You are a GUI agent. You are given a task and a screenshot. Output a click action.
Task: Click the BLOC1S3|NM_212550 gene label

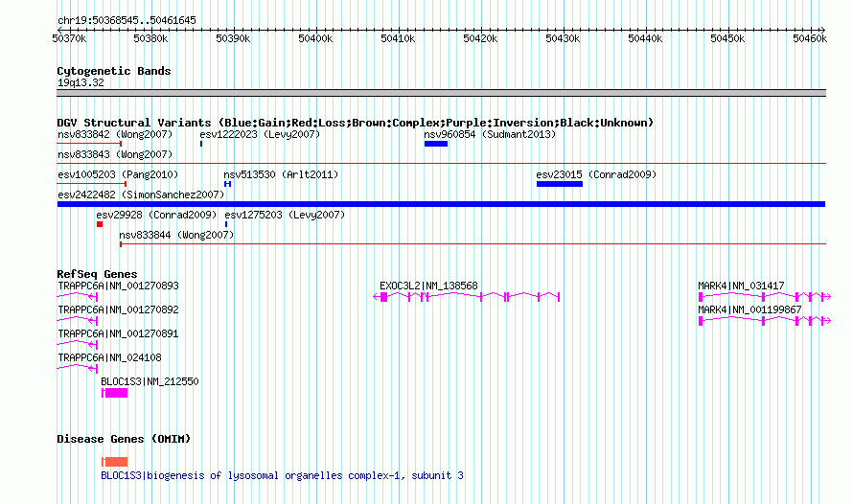point(150,381)
